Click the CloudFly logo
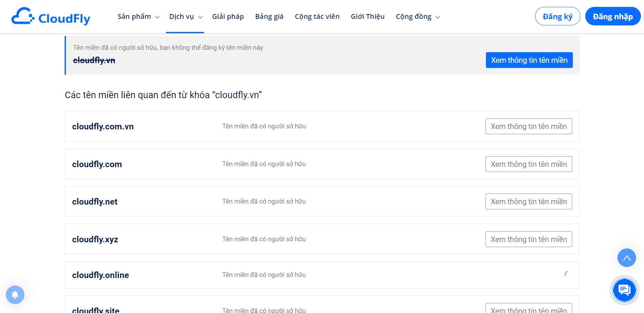 tap(51, 16)
